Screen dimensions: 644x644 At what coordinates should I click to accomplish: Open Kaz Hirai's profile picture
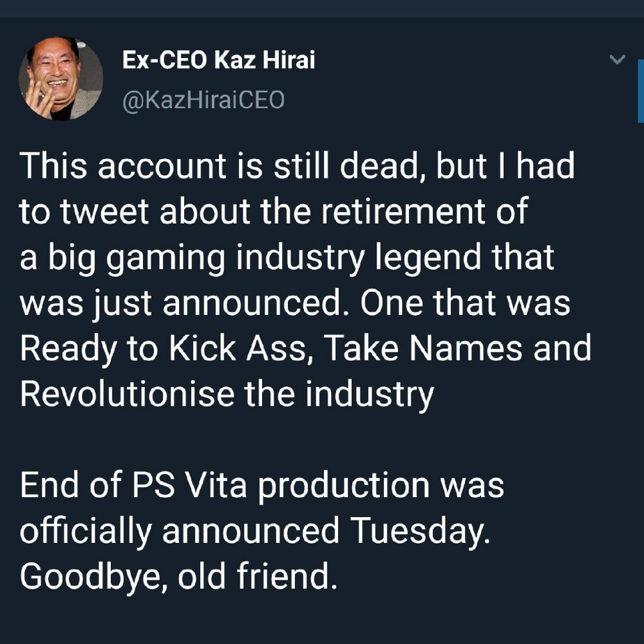61,79
